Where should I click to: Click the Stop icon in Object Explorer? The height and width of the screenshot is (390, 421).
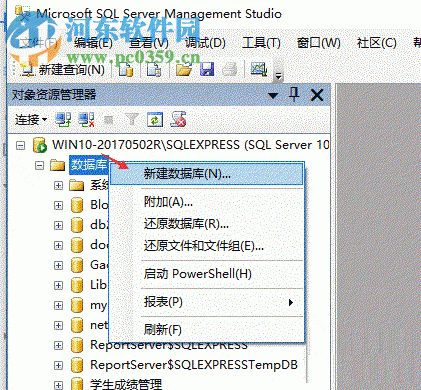[x=108, y=120]
